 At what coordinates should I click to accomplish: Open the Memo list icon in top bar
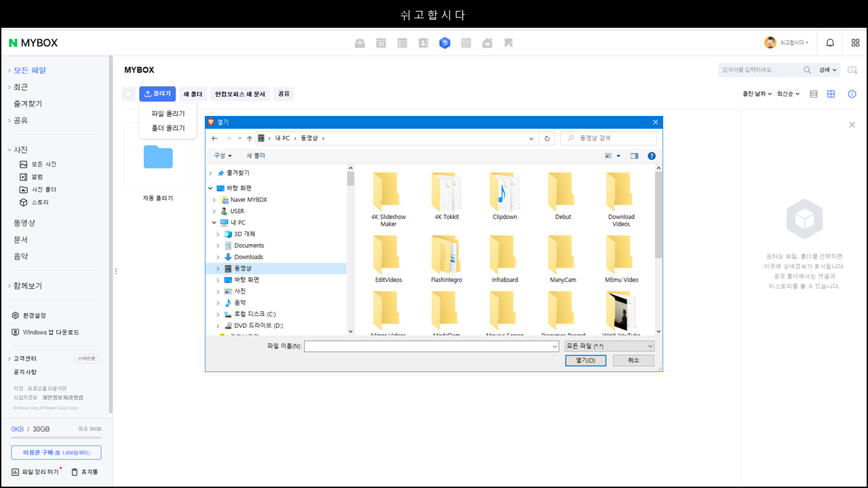coord(402,43)
